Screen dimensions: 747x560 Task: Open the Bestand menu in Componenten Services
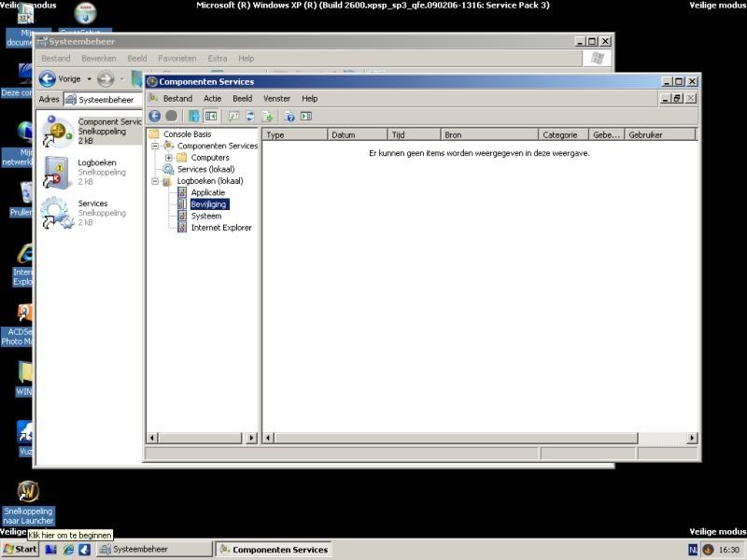(x=177, y=99)
